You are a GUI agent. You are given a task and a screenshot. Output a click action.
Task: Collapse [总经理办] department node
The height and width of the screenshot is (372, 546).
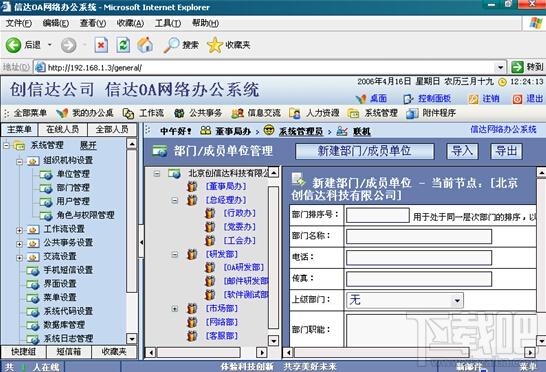point(175,200)
